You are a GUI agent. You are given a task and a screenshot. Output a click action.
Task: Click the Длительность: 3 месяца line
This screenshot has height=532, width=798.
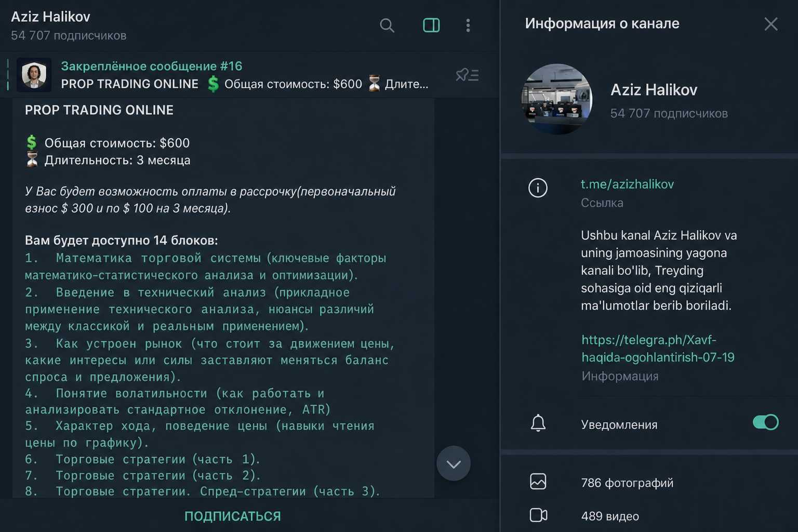pos(108,160)
